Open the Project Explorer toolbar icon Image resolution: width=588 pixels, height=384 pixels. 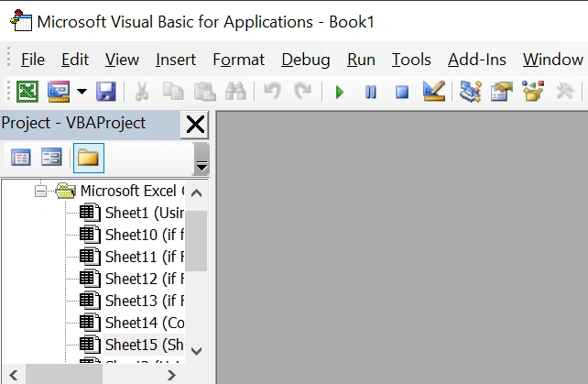(x=471, y=92)
